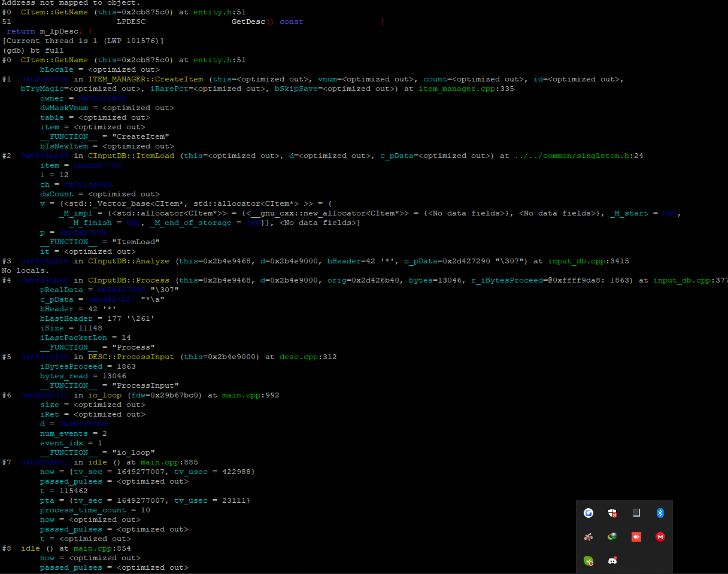
Task: Click the green checkmark tray icon
Action: point(589,561)
